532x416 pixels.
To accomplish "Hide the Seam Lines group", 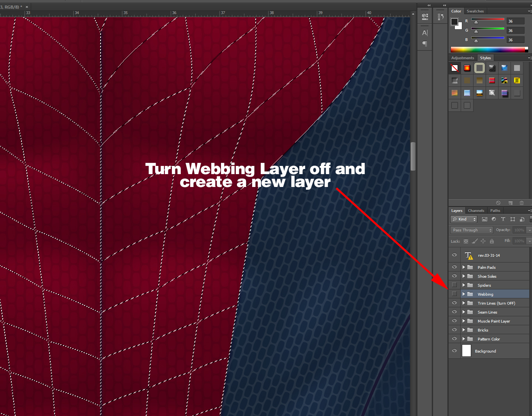I will [454, 312].
